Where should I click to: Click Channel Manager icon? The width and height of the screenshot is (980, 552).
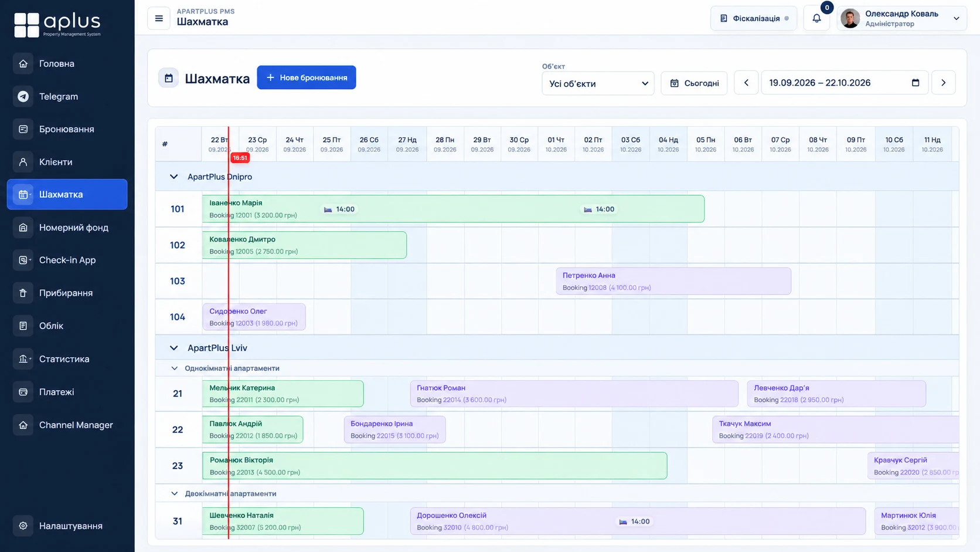23,425
